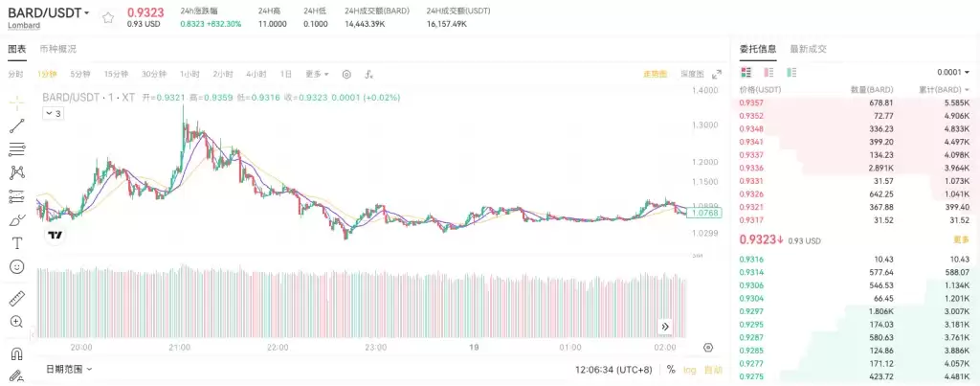
Task: Toggle percent scale on price axis
Action: pyautogui.click(x=671, y=369)
